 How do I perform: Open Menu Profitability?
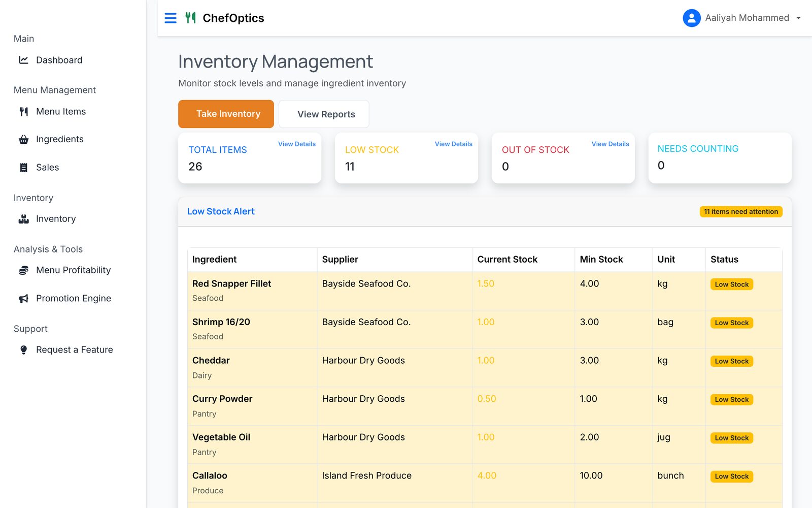pos(74,270)
